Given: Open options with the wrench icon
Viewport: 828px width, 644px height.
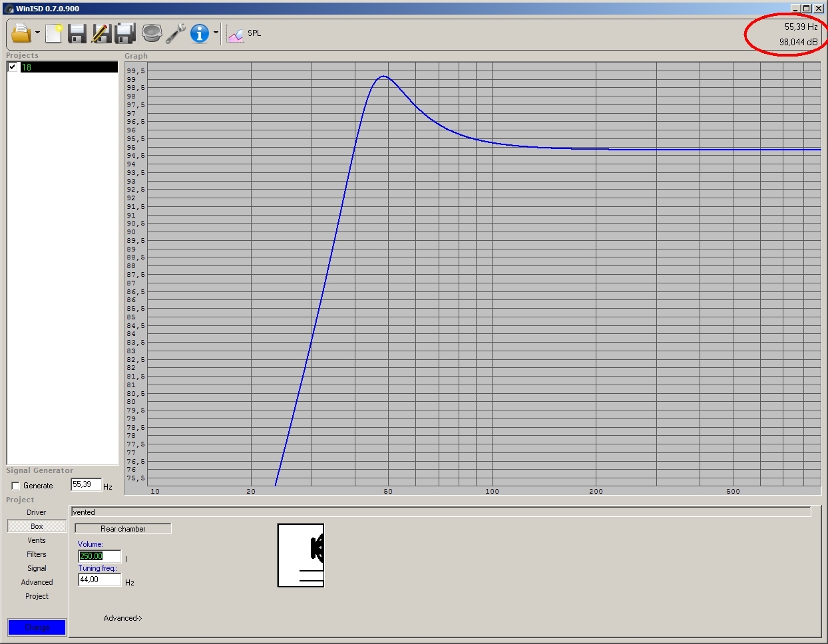Looking at the screenshot, I should [176, 33].
